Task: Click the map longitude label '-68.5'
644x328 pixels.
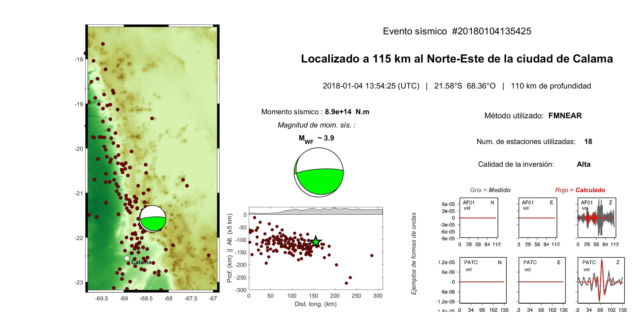Action: pos(146,299)
